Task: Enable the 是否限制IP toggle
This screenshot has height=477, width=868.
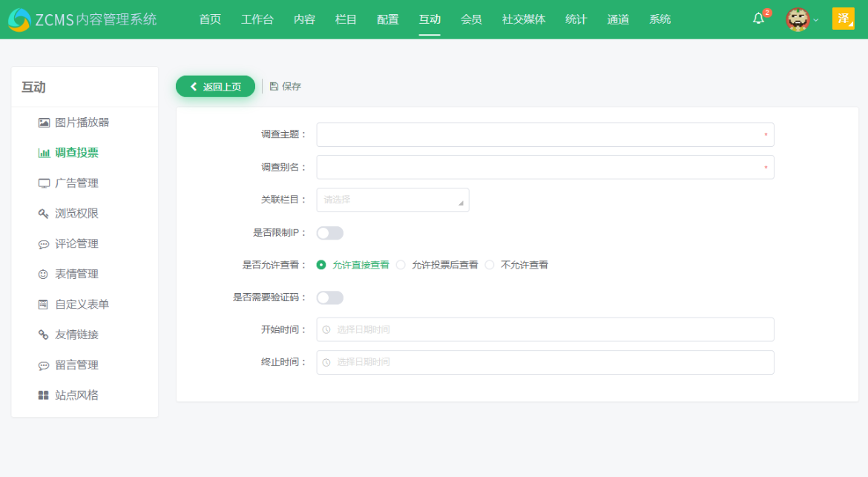Action: 329,232
